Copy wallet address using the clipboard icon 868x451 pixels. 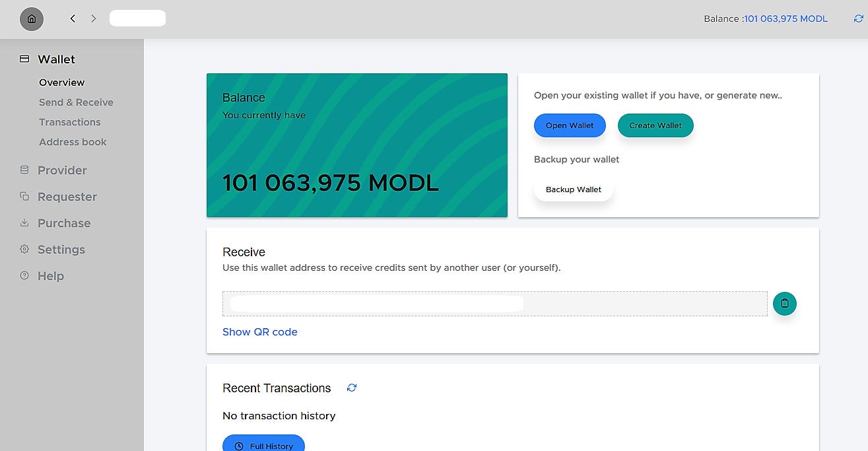[784, 303]
